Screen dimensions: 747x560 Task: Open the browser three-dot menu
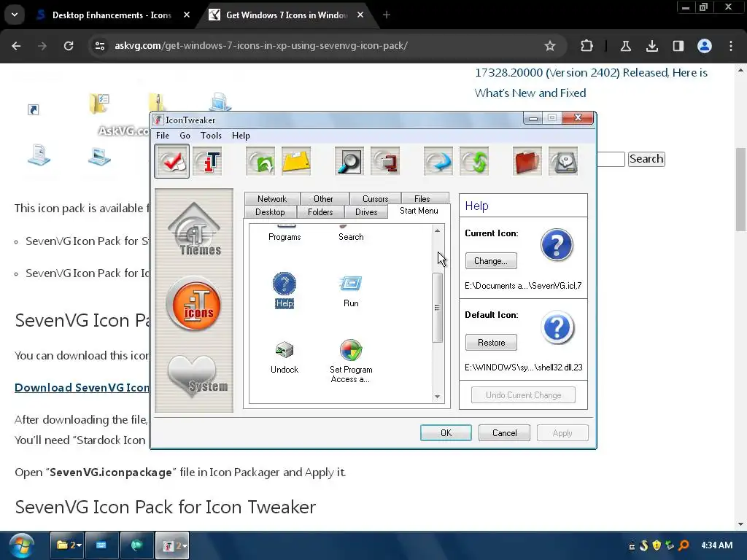click(x=731, y=46)
